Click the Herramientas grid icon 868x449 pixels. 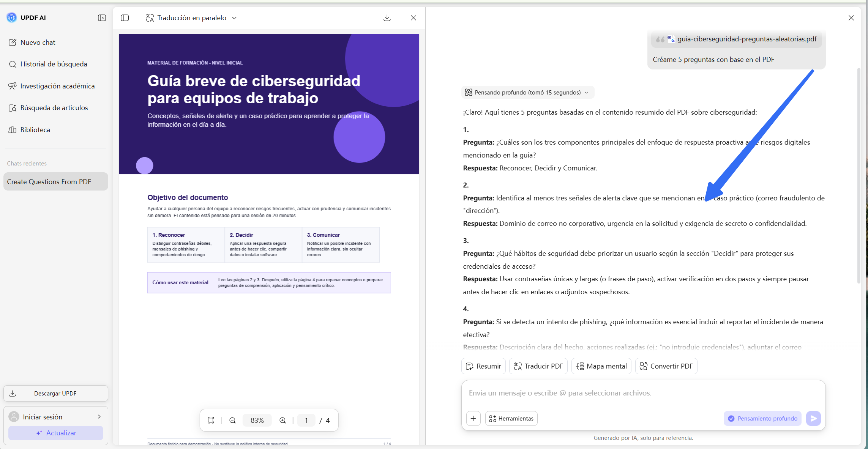(492, 419)
